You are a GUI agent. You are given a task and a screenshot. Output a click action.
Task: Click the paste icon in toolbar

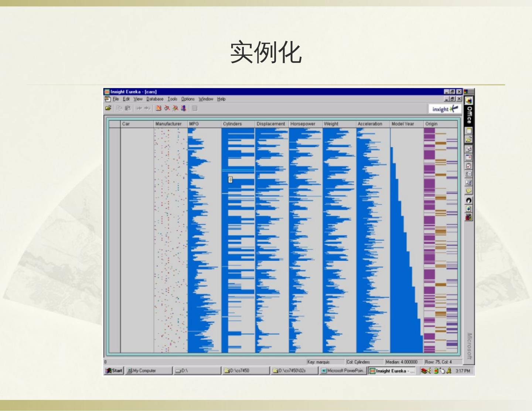tap(128, 108)
